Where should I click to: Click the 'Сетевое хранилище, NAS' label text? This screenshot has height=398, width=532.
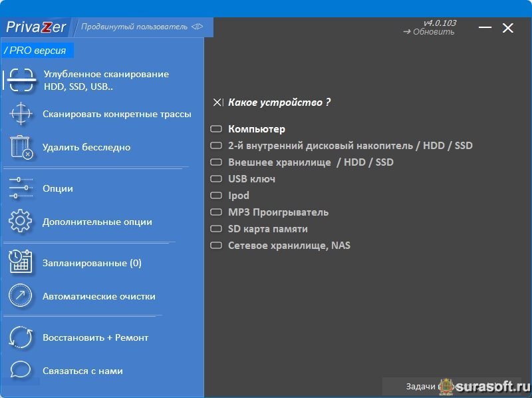(289, 246)
